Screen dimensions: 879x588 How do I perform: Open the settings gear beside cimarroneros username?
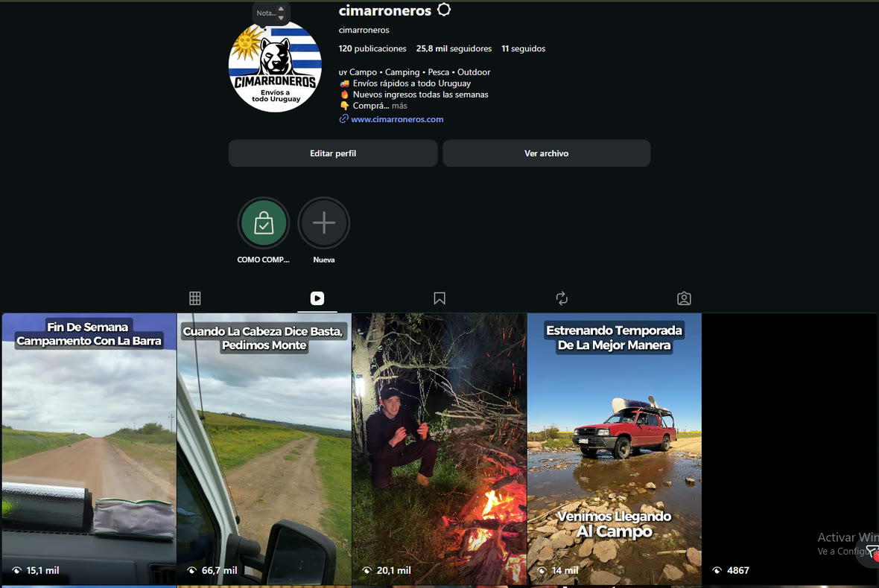[x=443, y=10]
